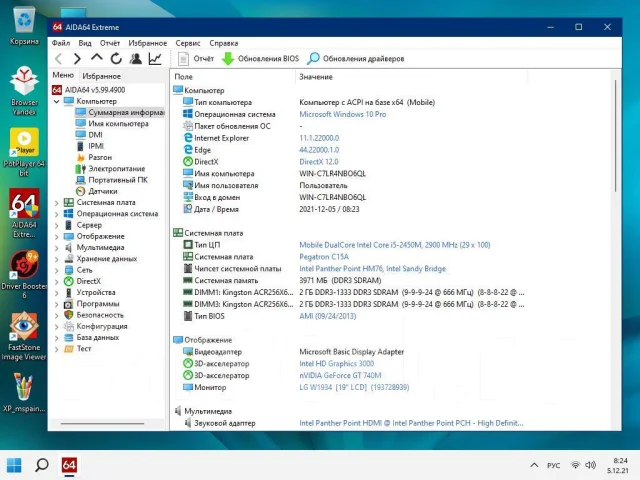Collapse the Компьютер tree node

[x=57, y=101]
